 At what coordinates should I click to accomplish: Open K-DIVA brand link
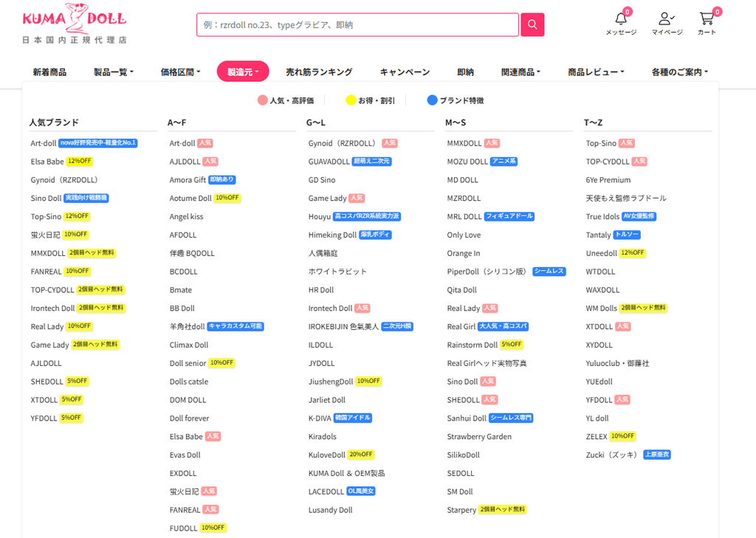click(320, 418)
